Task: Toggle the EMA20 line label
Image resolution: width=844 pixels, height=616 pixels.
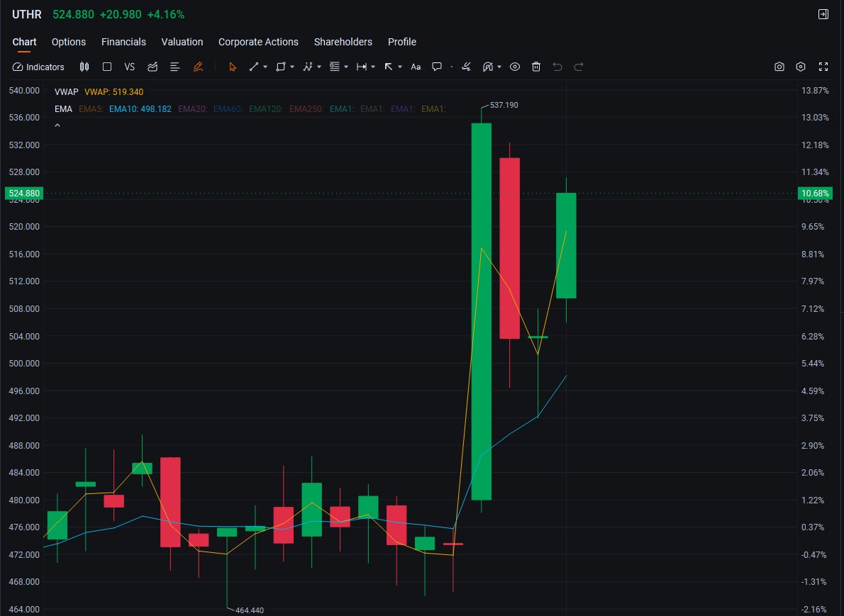Action: (x=193, y=109)
